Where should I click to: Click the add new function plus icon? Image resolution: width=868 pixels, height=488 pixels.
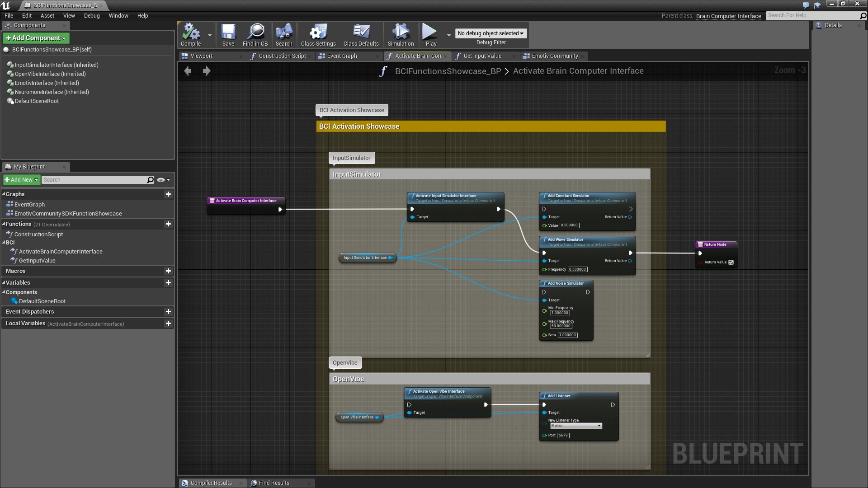tap(168, 224)
